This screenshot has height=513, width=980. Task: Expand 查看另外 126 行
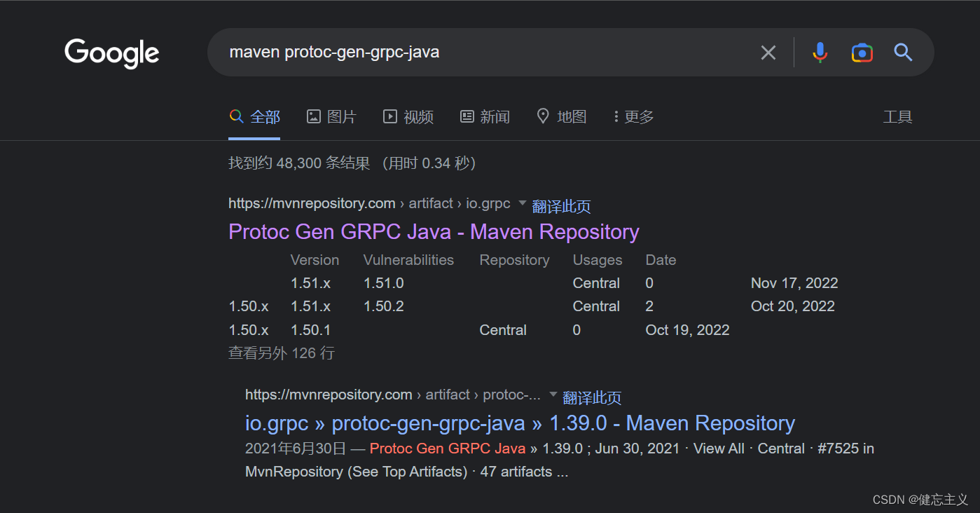coord(282,353)
